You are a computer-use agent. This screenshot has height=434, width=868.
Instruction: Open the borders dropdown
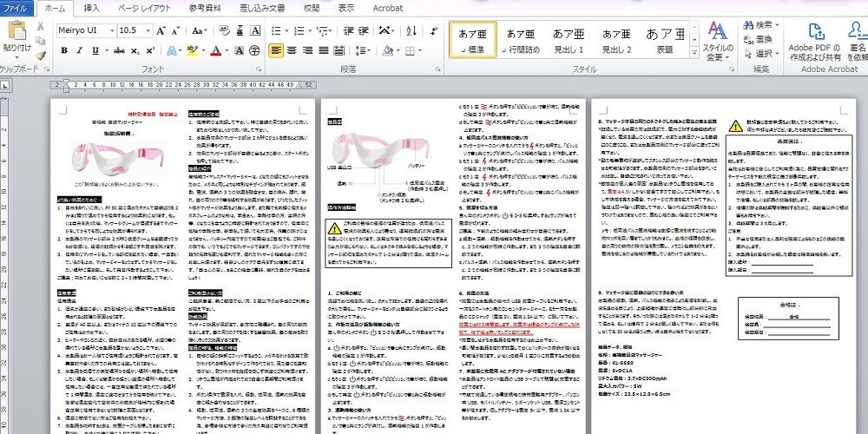(419, 50)
